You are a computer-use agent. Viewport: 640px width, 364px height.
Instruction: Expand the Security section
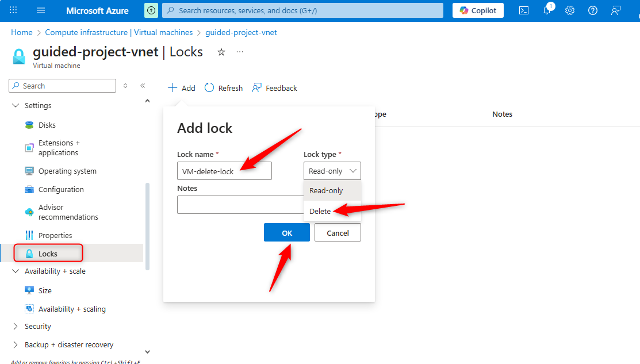[x=16, y=326]
